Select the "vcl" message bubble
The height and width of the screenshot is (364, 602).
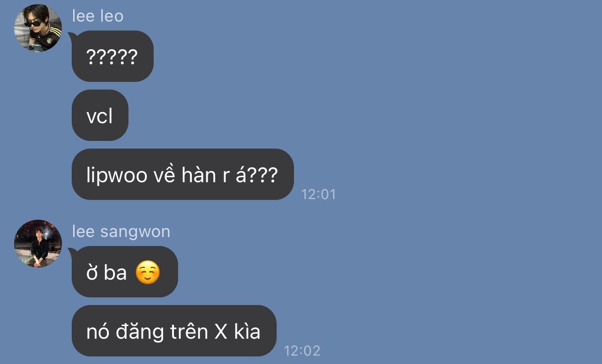click(x=100, y=115)
